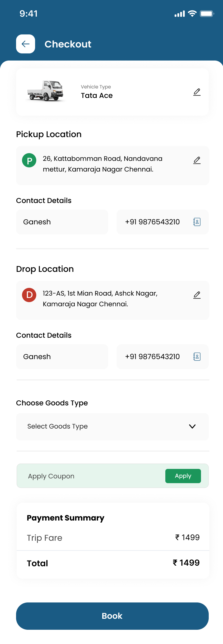Open contacts picker for pickup phone
This screenshot has width=223, height=644.
(197, 222)
